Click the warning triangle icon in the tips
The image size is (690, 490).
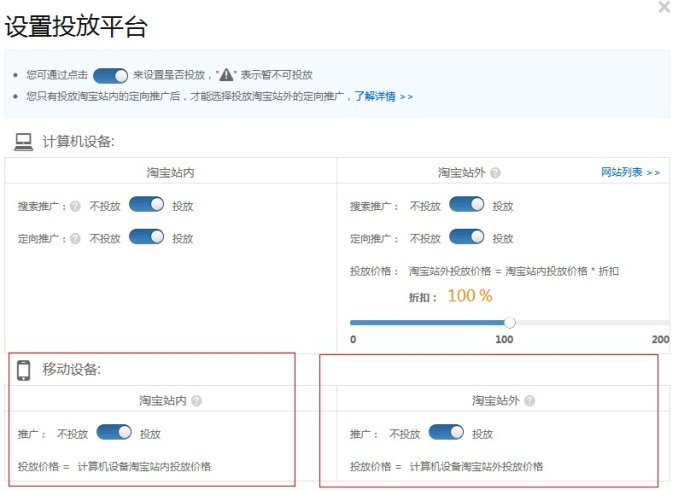click(227, 75)
